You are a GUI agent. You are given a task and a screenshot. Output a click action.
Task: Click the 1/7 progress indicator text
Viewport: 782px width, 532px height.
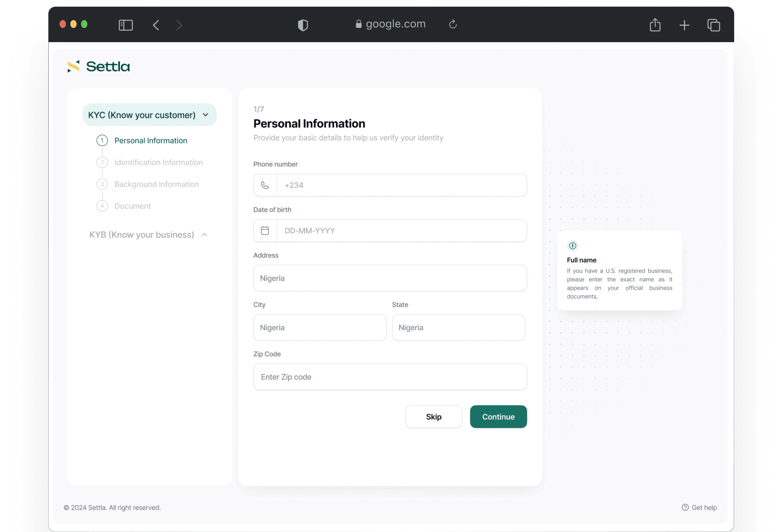(x=259, y=109)
